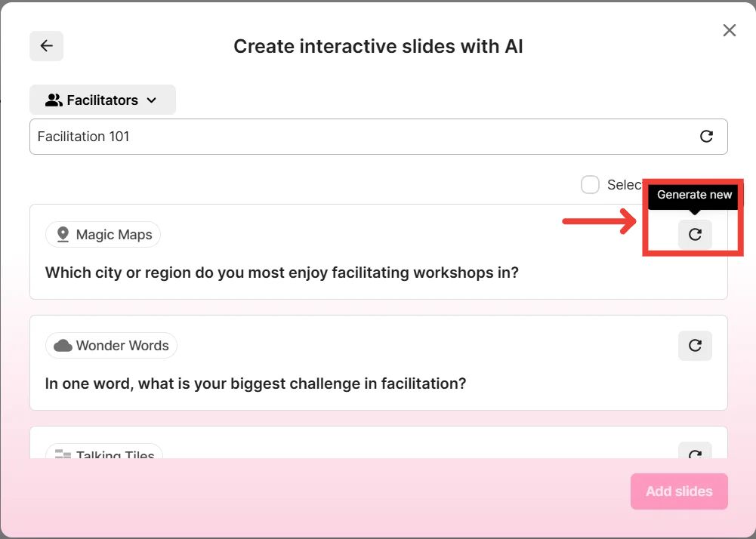The width and height of the screenshot is (756, 539).
Task: Select the Wonder Words slide type tag
Action: click(112, 346)
